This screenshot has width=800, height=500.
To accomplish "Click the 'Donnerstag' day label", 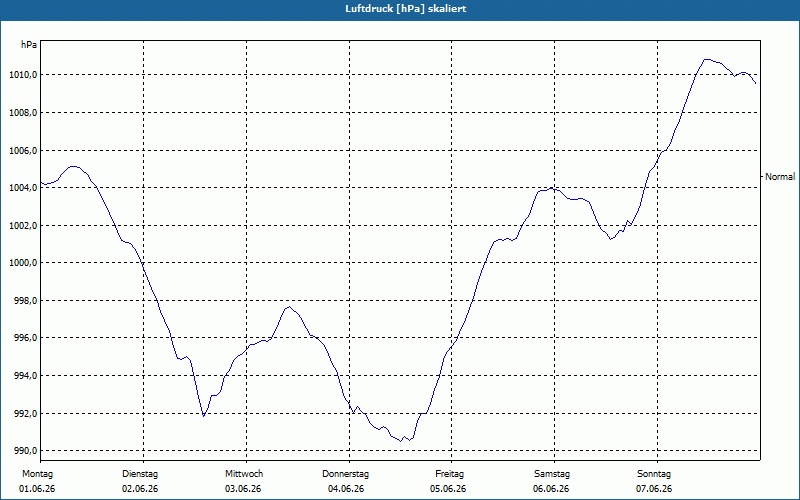I will click(x=345, y=474).
